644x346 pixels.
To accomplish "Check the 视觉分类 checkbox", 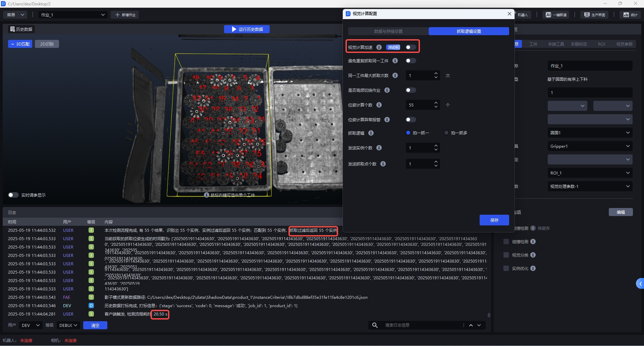I will 506,255.
